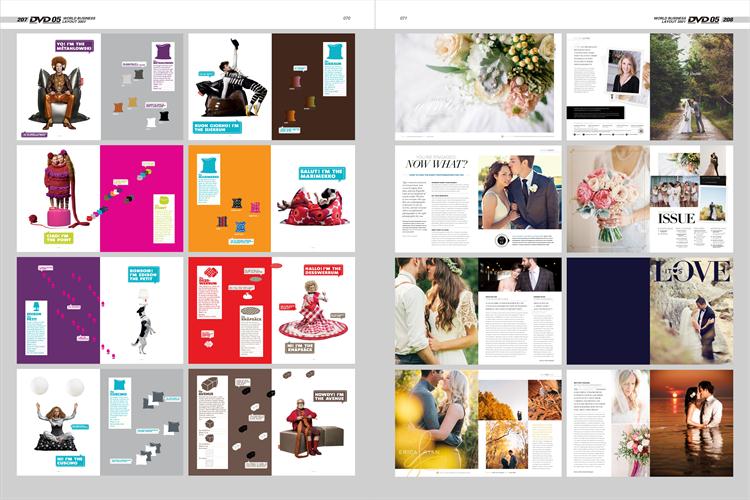Select the LOVE title wedding photo
Viewport: 750px width, 500px height.
click(691, 309)
